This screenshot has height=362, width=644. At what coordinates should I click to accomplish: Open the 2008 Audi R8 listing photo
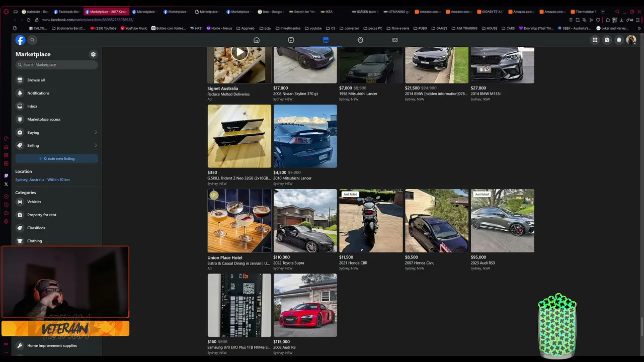pos(305,305)
